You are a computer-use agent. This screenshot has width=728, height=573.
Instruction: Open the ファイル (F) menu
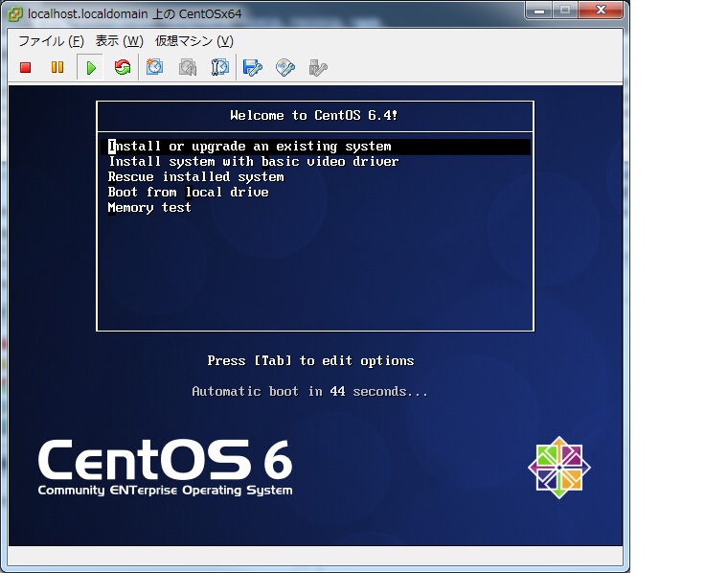point(51,41)
